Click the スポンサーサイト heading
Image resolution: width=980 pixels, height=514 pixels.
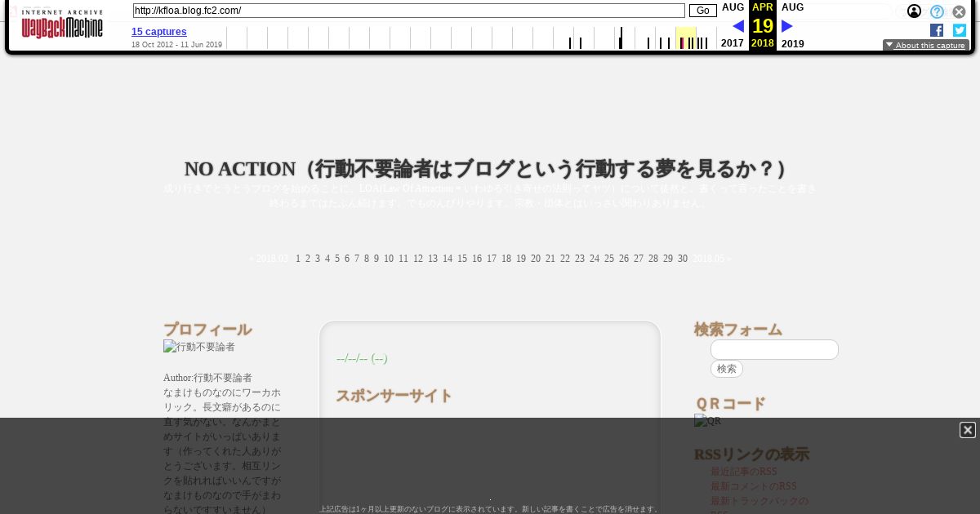pos(394,396)
